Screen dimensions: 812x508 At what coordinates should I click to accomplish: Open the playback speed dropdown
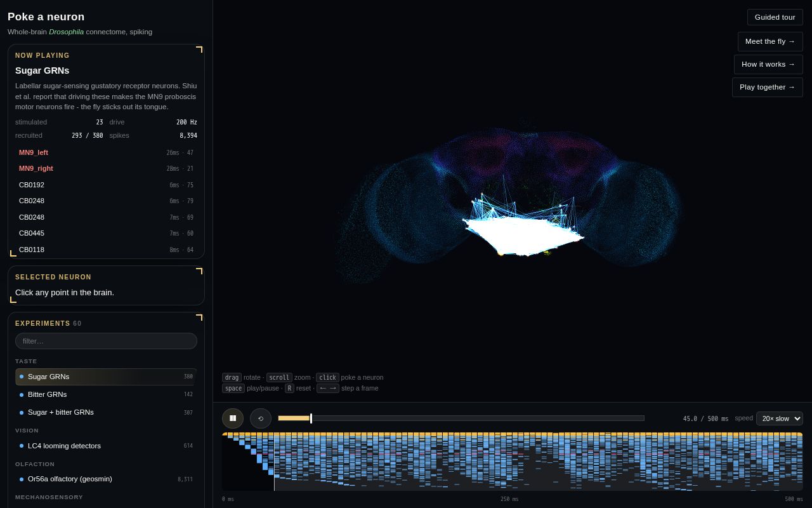780,418
